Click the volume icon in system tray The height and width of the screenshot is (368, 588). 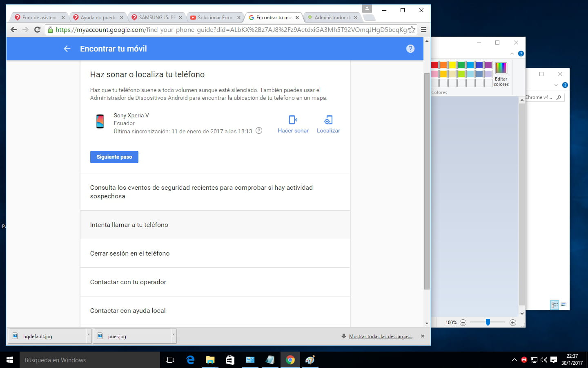pos(543,360)
